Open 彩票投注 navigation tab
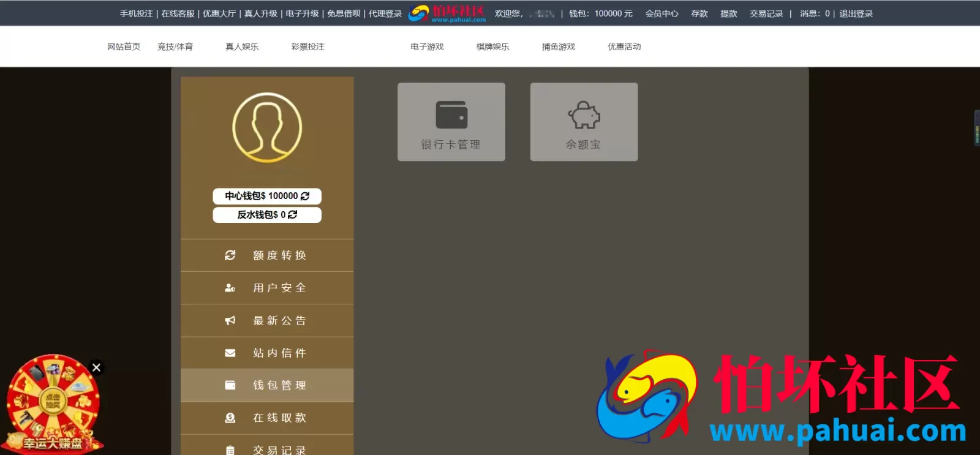The image size is (980, 455). coord(308,47)
